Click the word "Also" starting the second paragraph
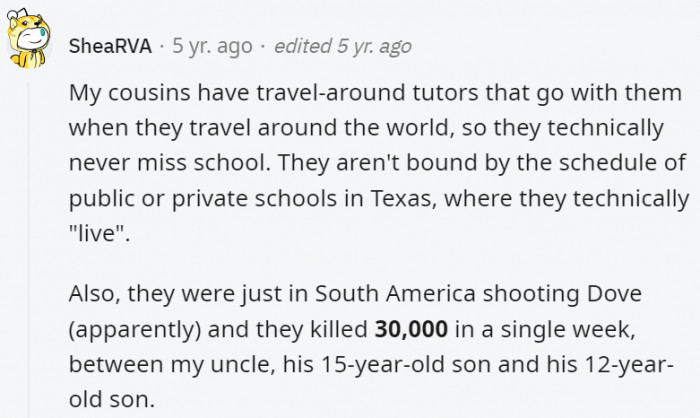 (92, 295)
